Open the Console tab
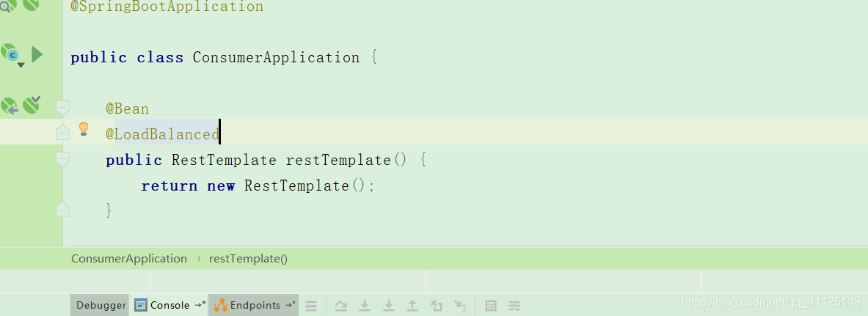Viewport: 868px width, 316px height. 169,306
